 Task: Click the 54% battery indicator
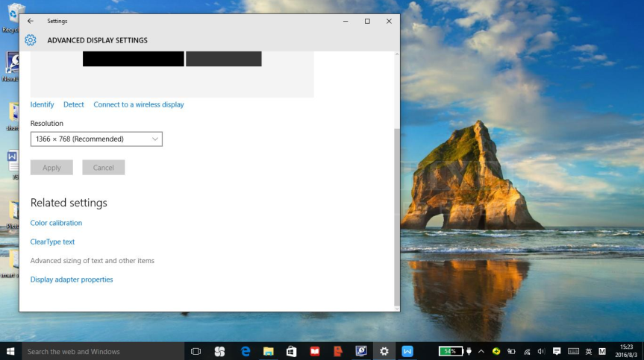tap(451, 351)
